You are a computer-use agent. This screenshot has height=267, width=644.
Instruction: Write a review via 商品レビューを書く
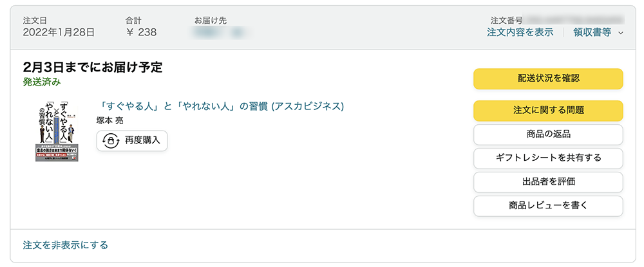548,206
